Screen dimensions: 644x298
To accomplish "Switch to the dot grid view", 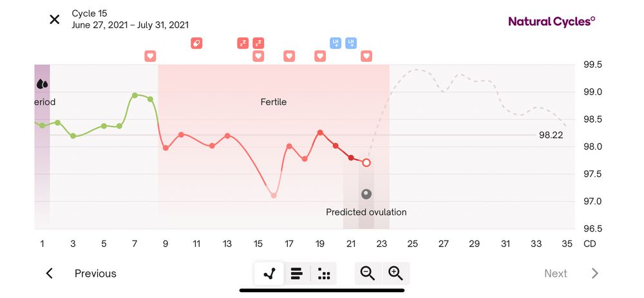I will [x=325, y=274].
